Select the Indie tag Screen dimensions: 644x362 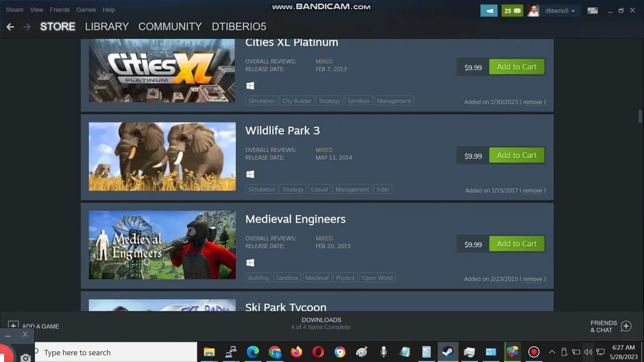click(382, 190)
